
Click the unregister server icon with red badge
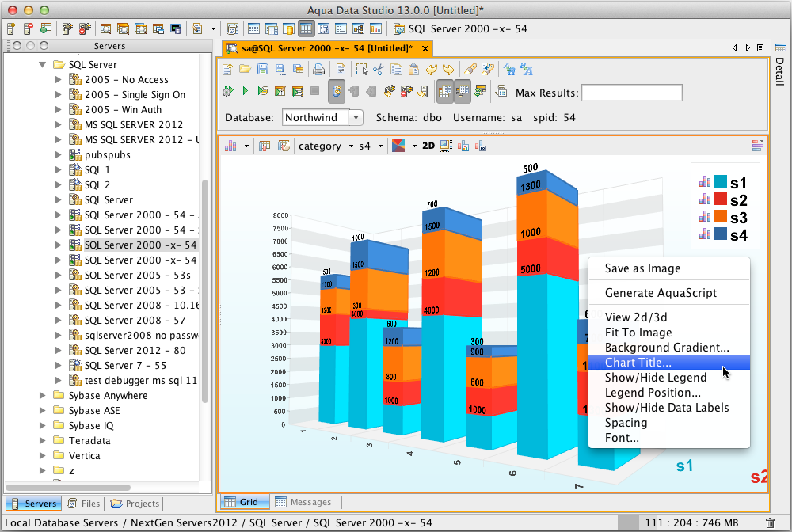click(29, 28)
